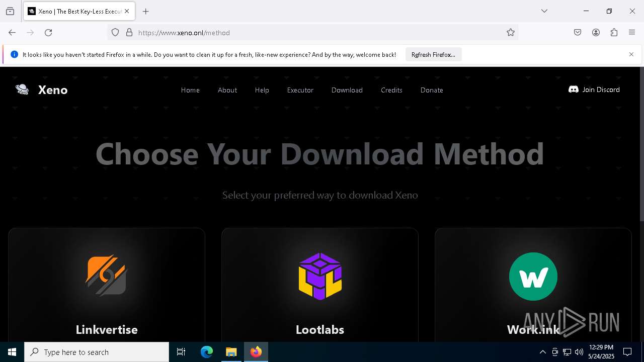Go back with browser back arrow
The height and width of the screenshot is (362, 644).
12,33
